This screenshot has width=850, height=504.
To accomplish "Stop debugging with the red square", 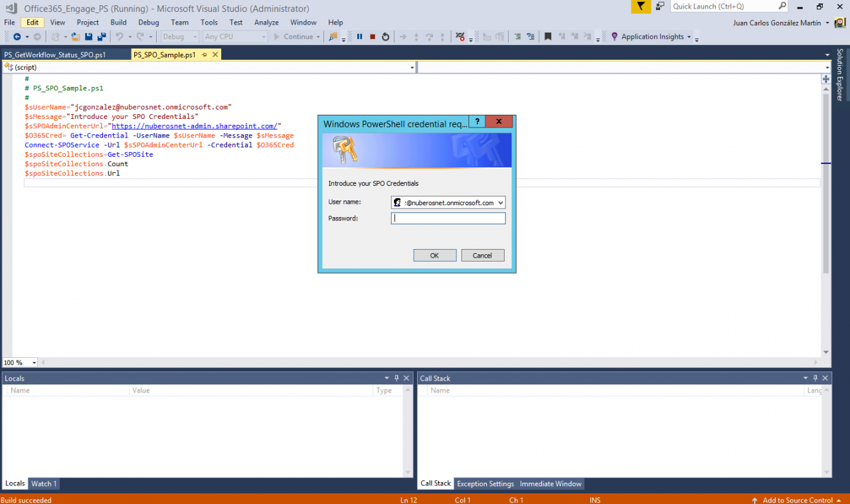I will click(373, 37).
